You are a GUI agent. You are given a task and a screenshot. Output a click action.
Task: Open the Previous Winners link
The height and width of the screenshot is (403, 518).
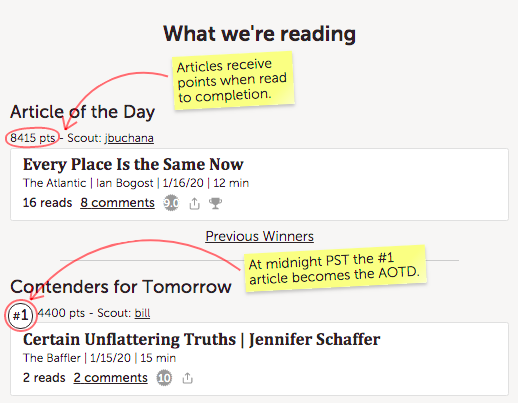coord(259,236)
